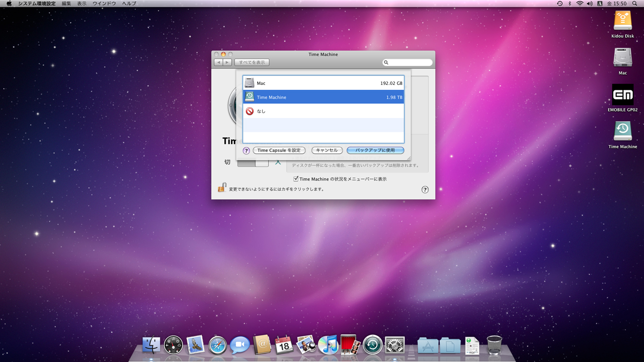Open the ウインドウ menu
Image resolution: width=644 pixels, height=362 pixels.
pos(104,4)
